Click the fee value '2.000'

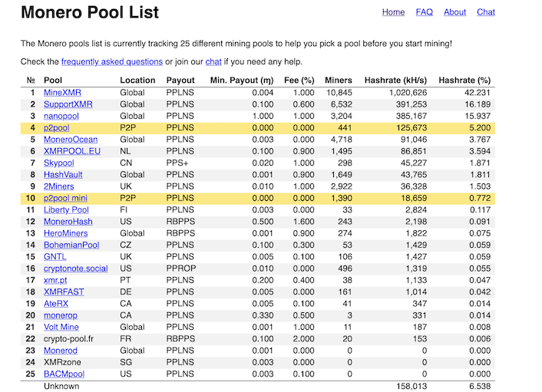click(x=303, y=339)
